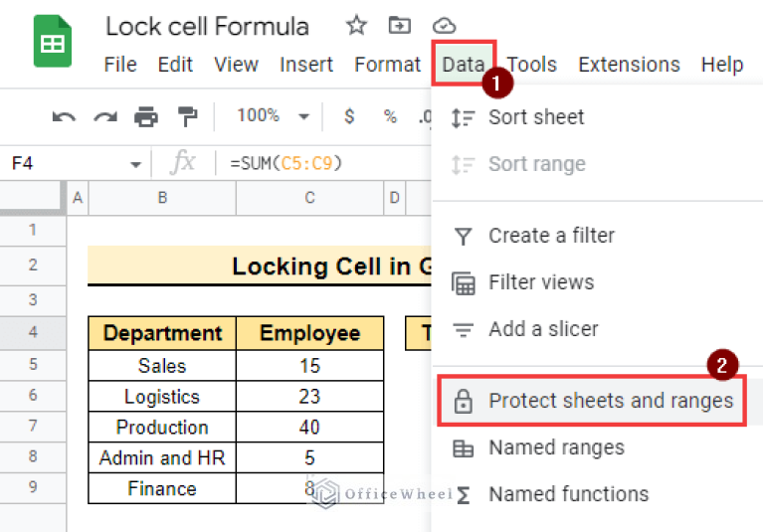
Task: Expand the name box dropdown arrow
Action: [x=135, y=164]
